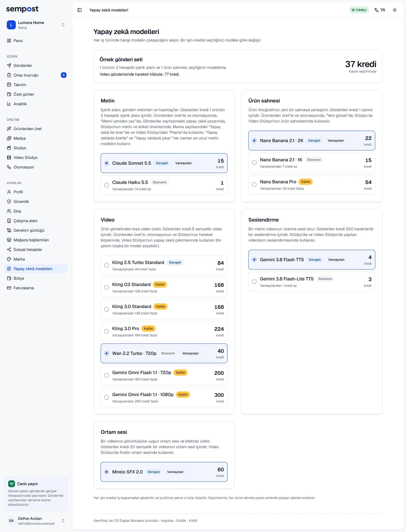The image size is (406, 532).
Task: Open Takvim calendar icon
Action: tap(9, 85)
